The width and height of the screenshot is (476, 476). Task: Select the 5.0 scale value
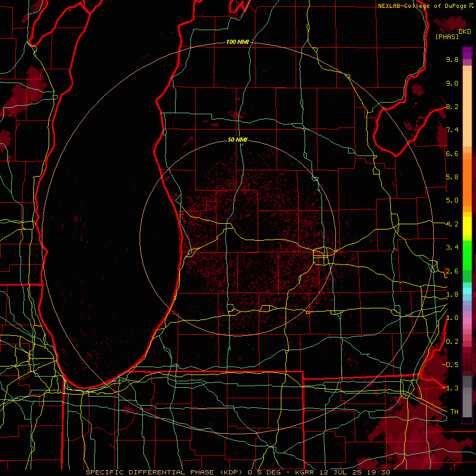tap(452, 200)
